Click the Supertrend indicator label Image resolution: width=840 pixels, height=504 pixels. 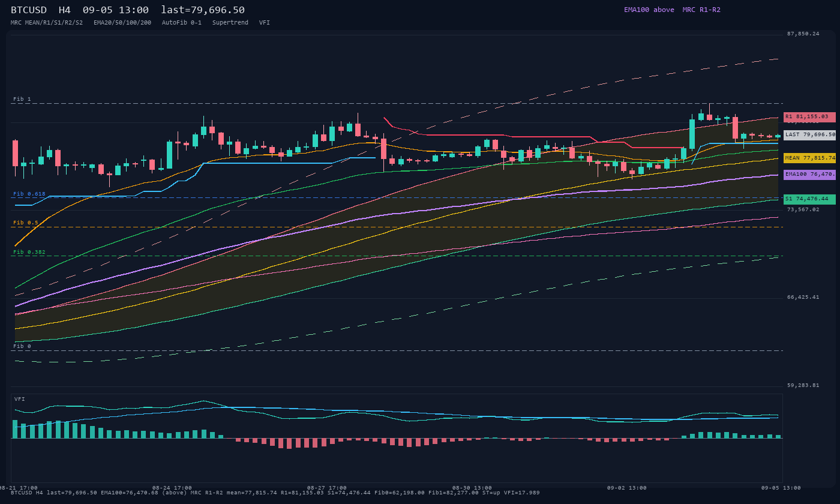230,23
